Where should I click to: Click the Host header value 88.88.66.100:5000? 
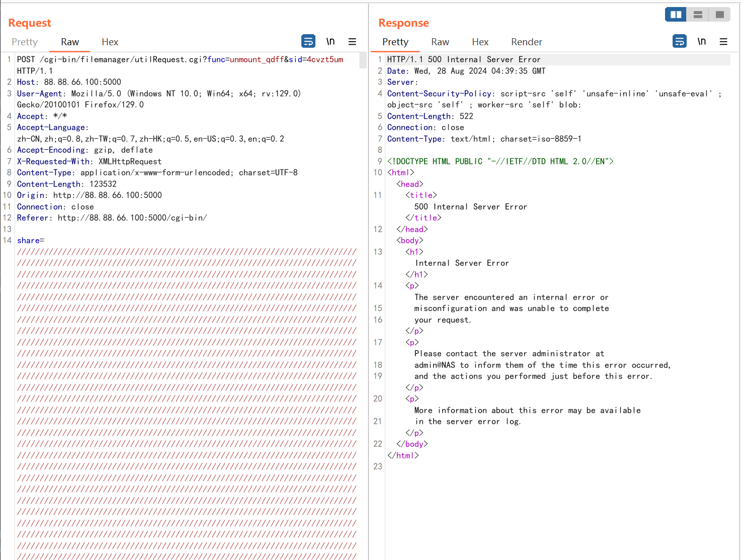pos(83,82)
